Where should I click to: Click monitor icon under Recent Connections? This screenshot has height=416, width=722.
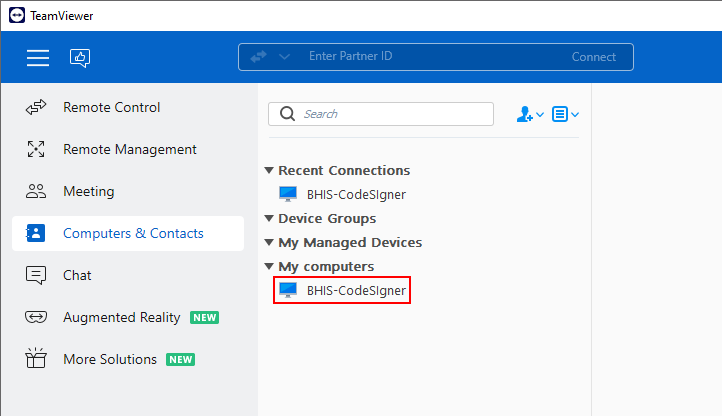[x=288, y=195]
